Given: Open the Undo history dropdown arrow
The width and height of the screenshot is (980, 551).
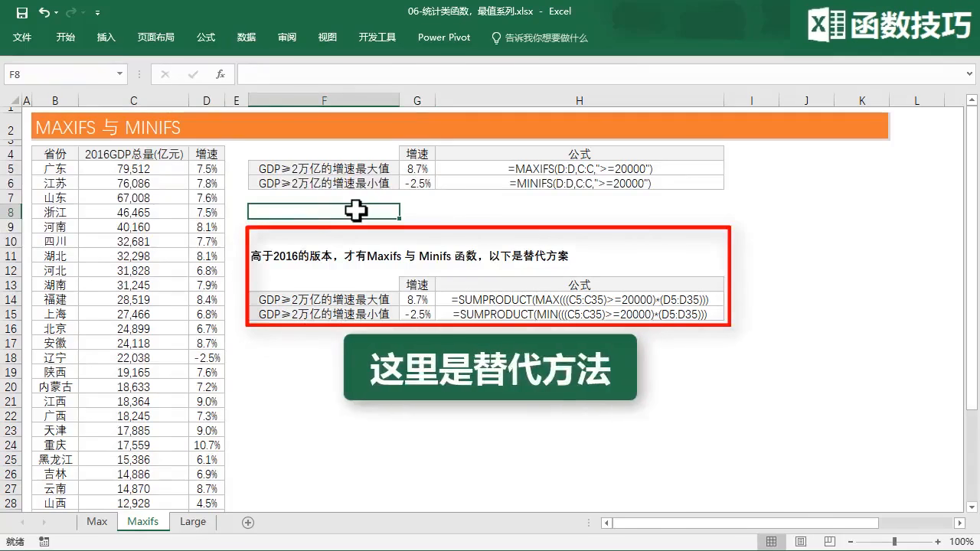Looking at the screenshot, I should pyautogui.click(x=58, y=13).
